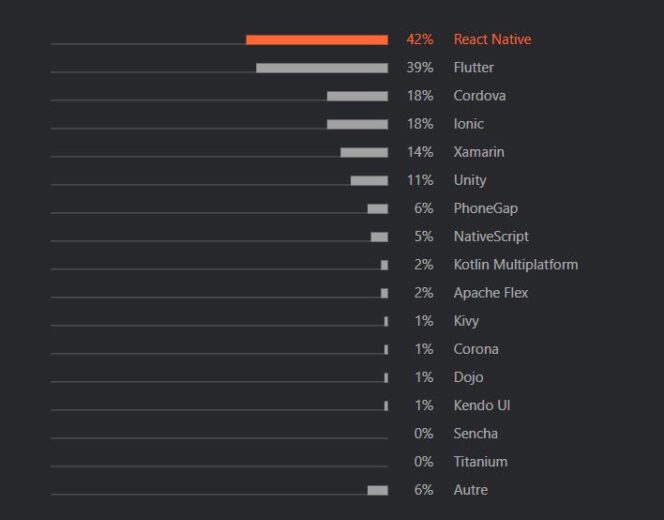The image size is (664, 520).
Task: Click the Apache Flex label
Action: (490, 293)
